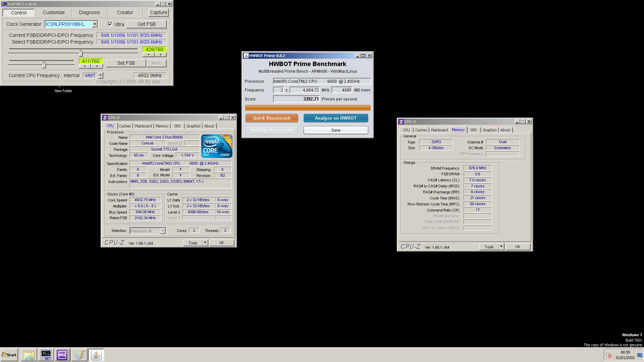
Task: Click the upper FSB slider thumb
Action: (x=81, y=53)
